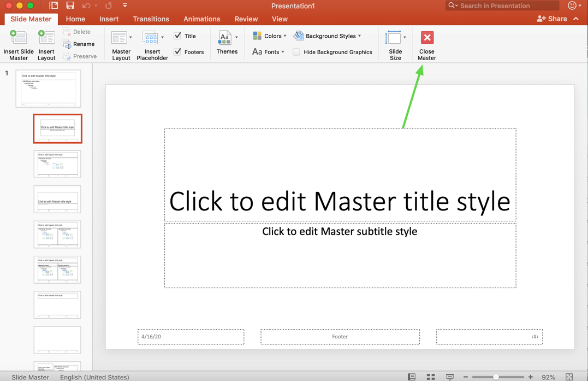Click the Slide Sorter view icon in status bar
The width and height of the screenshot is (588, 381).
[431, 377]
